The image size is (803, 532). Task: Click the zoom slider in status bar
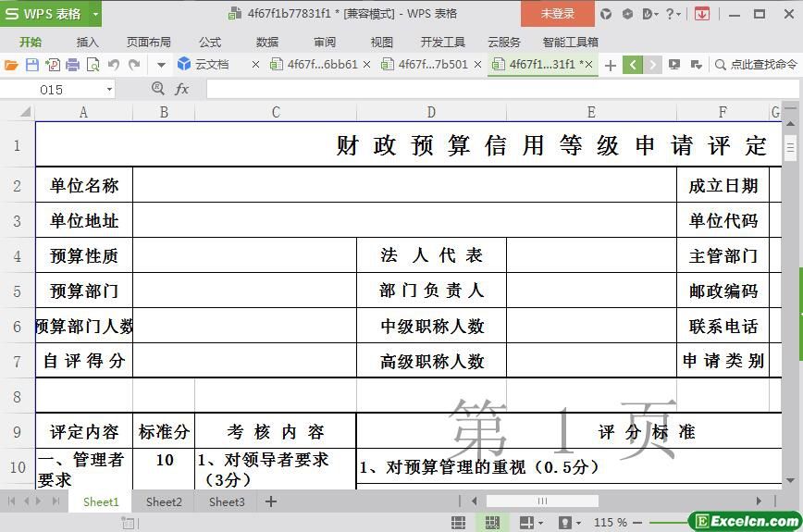click(659, 523)
